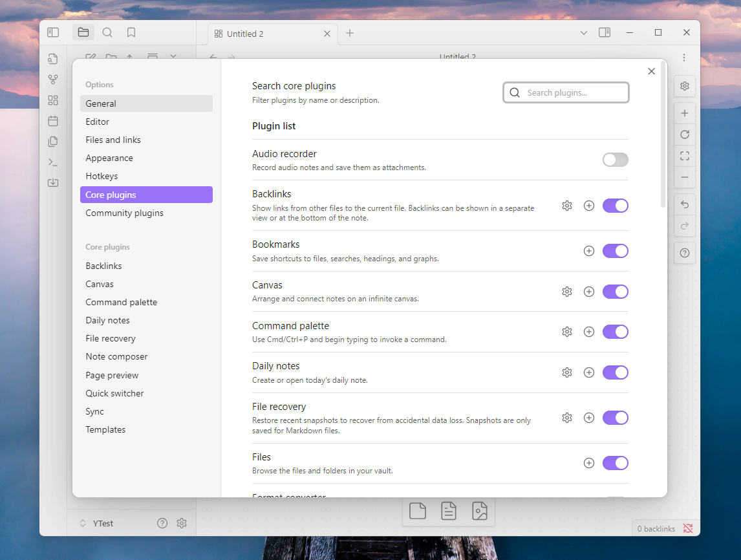
Task: Open settings gear beside YTest vault
Action: pos(182,523)
